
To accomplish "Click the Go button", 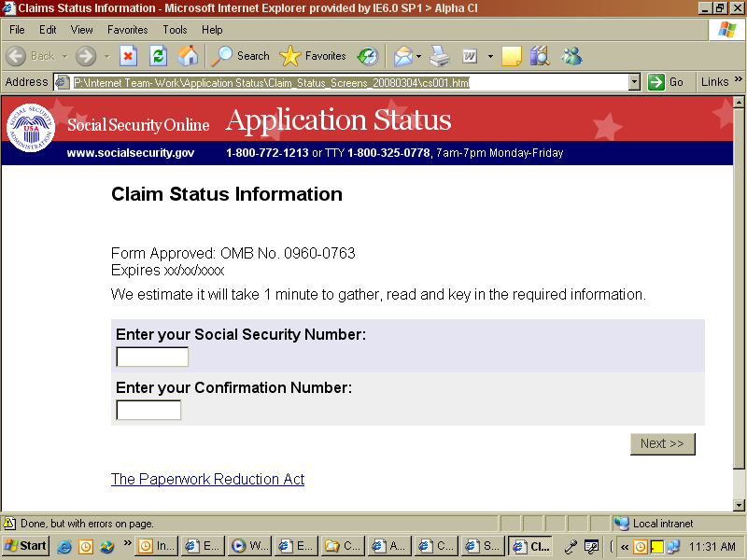I will pos(666,82).
